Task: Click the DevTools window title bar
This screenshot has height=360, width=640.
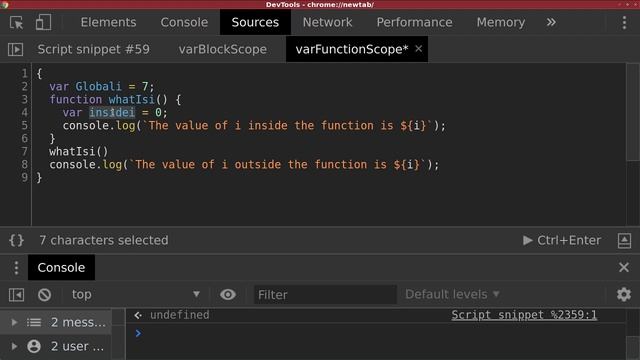Action: click(x=320, y=4)
